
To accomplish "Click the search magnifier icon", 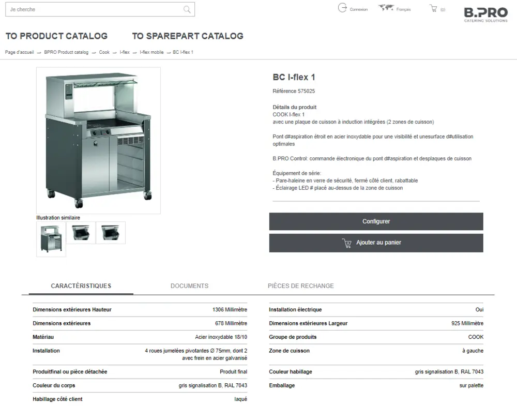I will (187, 9).
